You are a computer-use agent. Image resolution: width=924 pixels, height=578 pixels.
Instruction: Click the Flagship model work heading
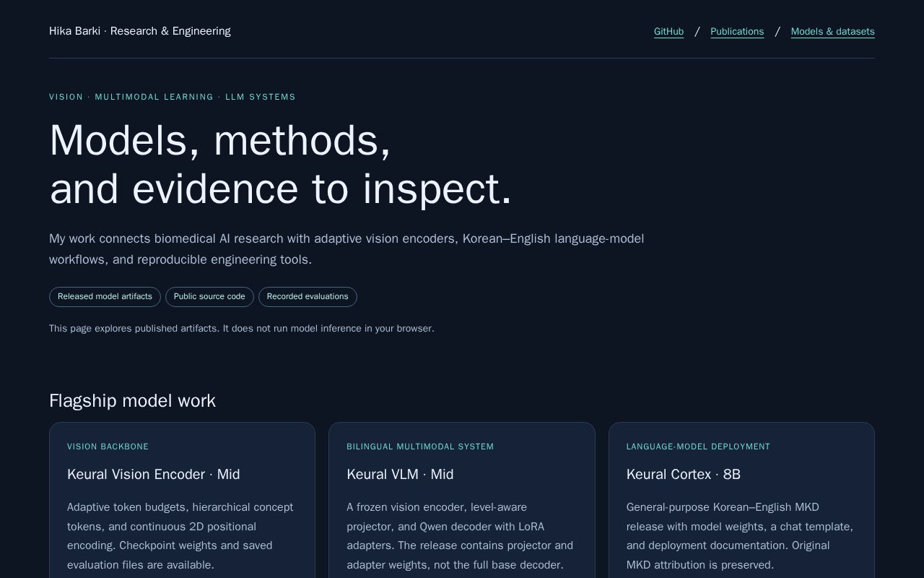click(x=132, y=401)
